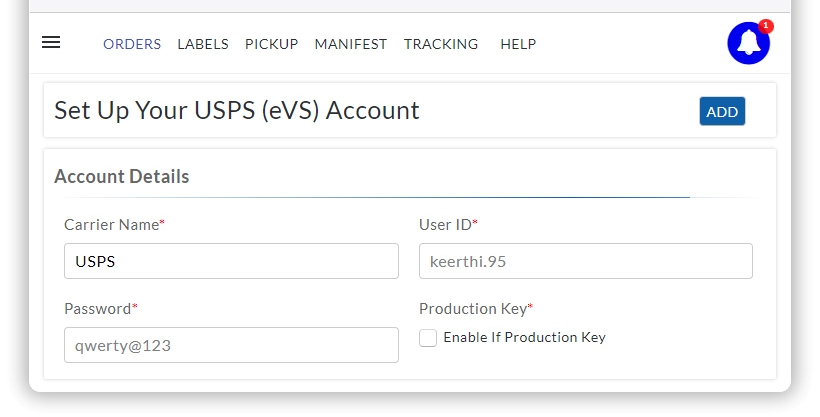Click the Account Details heading
Viewport: 820px width, 417px height.
(x=121, y=176)
